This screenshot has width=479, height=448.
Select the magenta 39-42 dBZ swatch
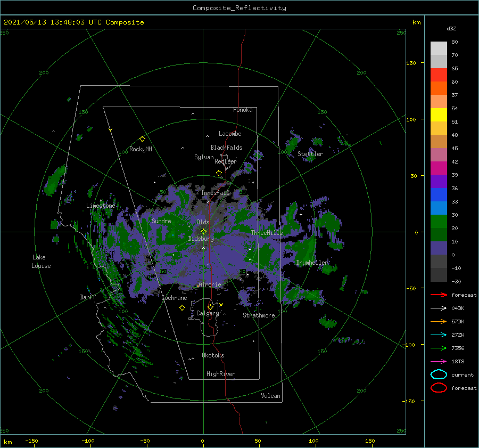click(439, 168)
